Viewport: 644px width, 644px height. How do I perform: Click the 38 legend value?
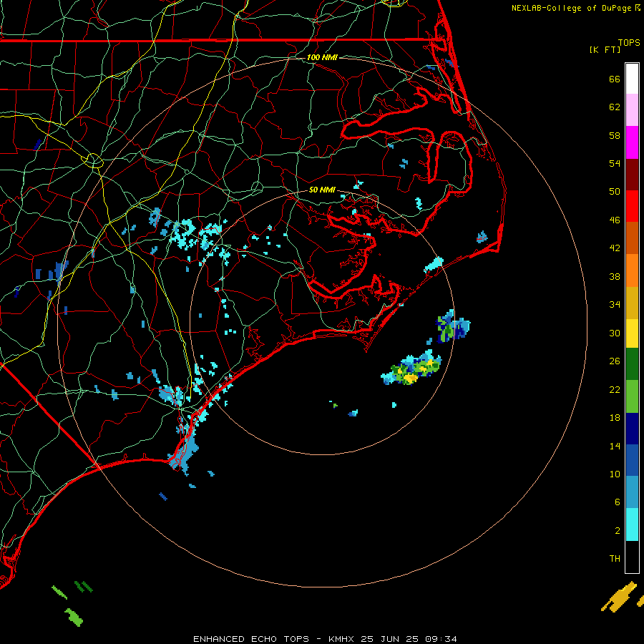(615, 276)
